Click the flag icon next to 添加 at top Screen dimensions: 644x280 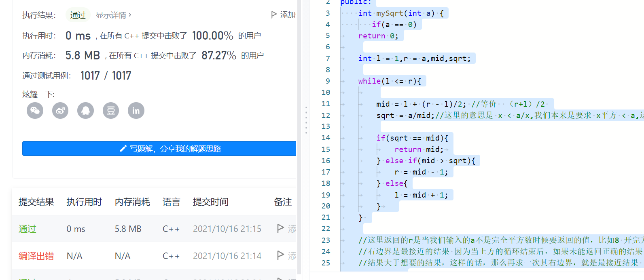click(x=274, y=15)
